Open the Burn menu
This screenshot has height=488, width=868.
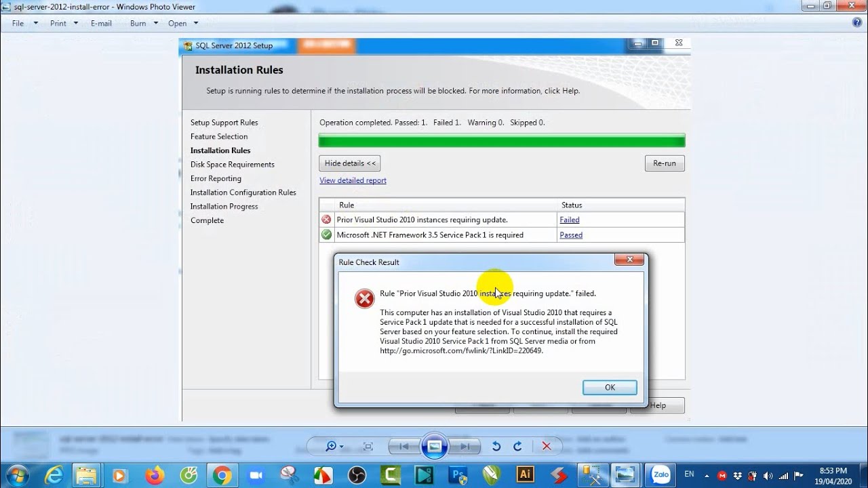tap(138, 23)
